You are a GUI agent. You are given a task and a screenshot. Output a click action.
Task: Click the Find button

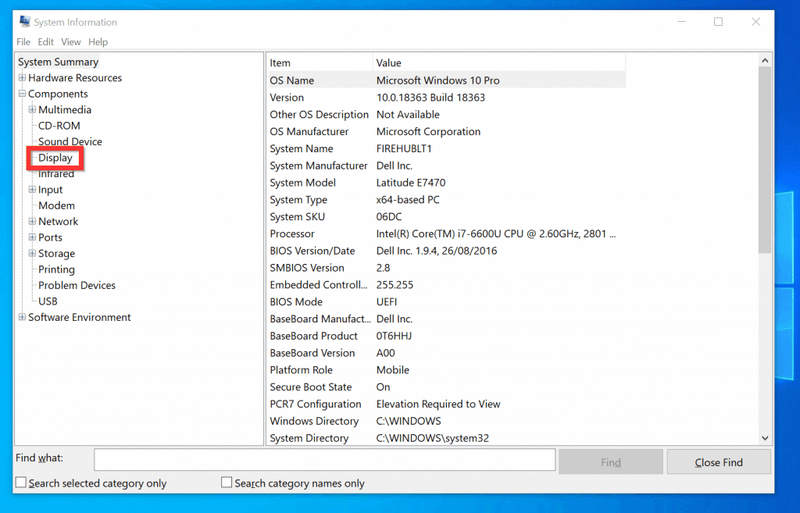(x=611, y=462)
